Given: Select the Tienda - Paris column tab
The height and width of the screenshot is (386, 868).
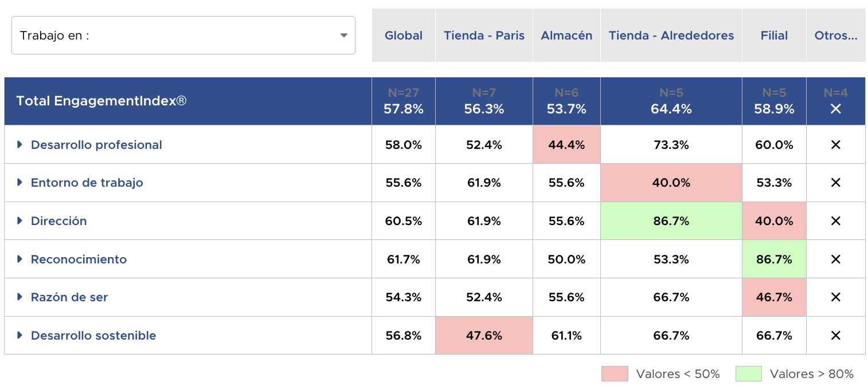Looking at the screenshot, I should [x=484, y=36].
